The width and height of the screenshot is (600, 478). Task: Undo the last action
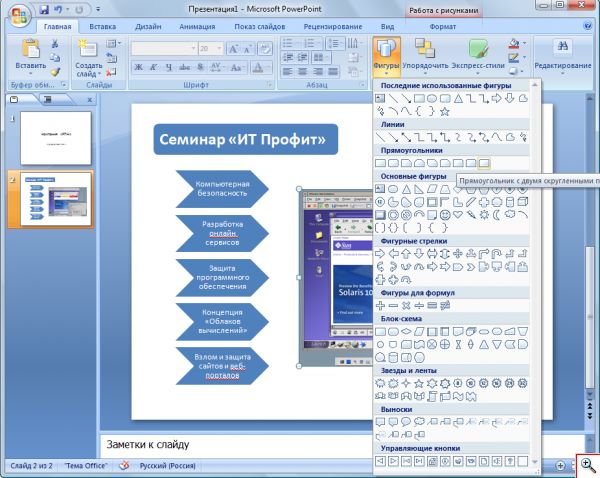[58, 10]
